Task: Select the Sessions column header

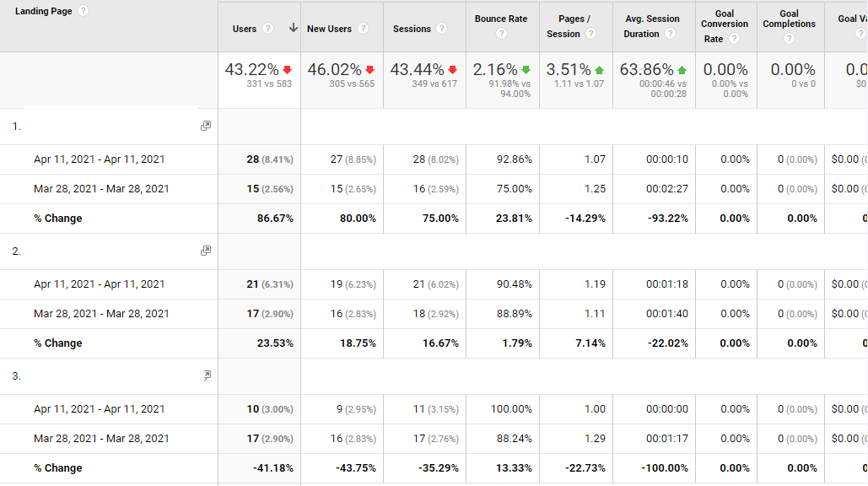Action: 412,29
